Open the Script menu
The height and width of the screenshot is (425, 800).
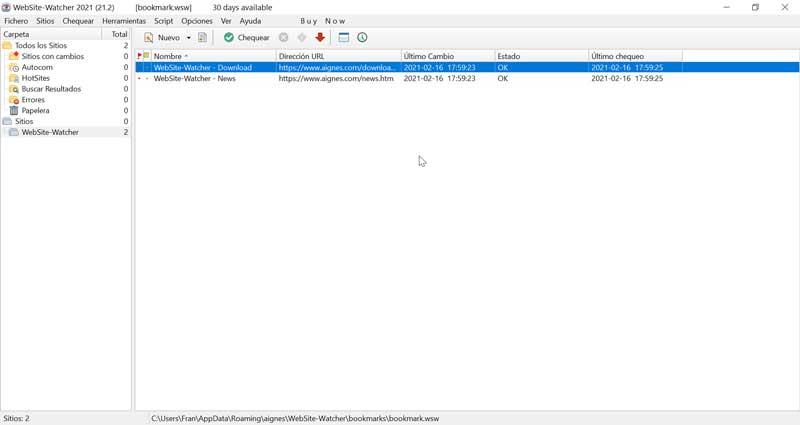(164, 21)
